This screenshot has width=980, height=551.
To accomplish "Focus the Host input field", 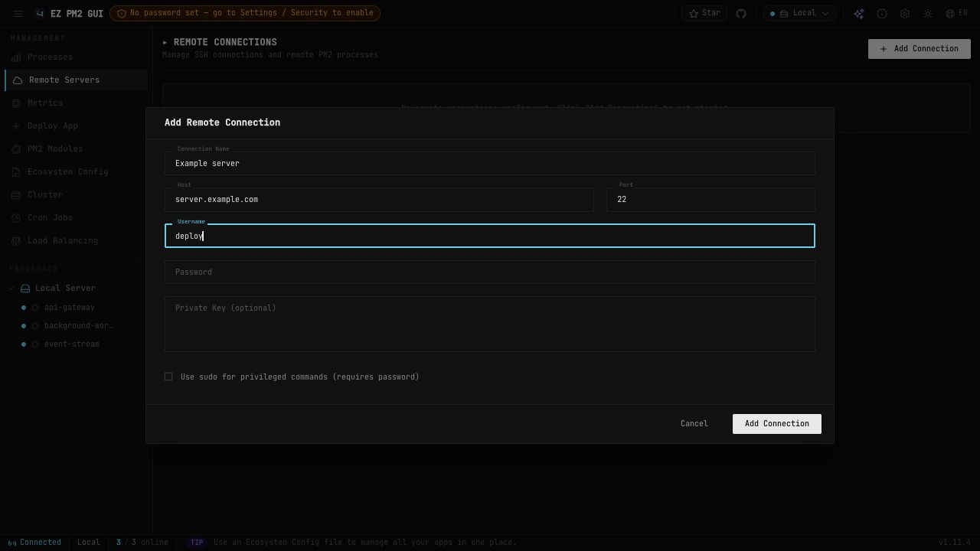I will click(x=379, y=200).
